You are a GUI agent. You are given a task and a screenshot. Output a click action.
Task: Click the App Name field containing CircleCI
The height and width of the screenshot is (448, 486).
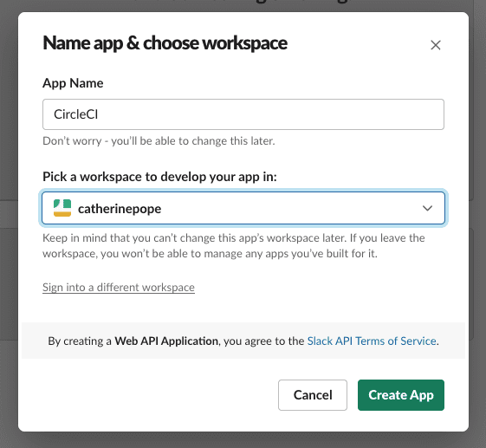(x=243, y=114)
